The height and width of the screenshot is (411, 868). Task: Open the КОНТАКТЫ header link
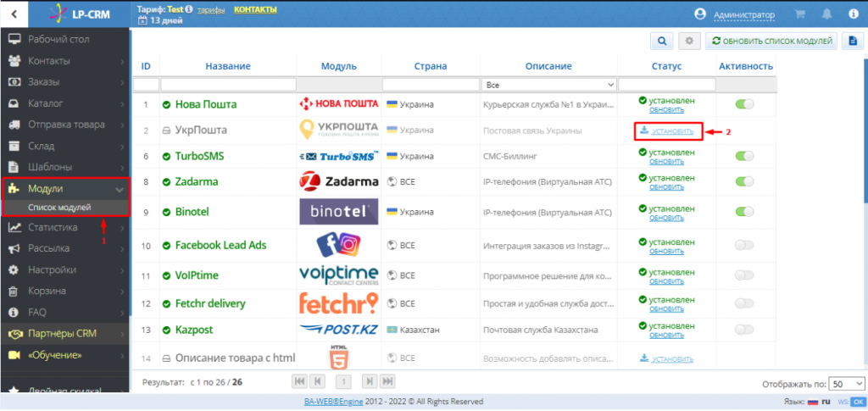(255, 10)
